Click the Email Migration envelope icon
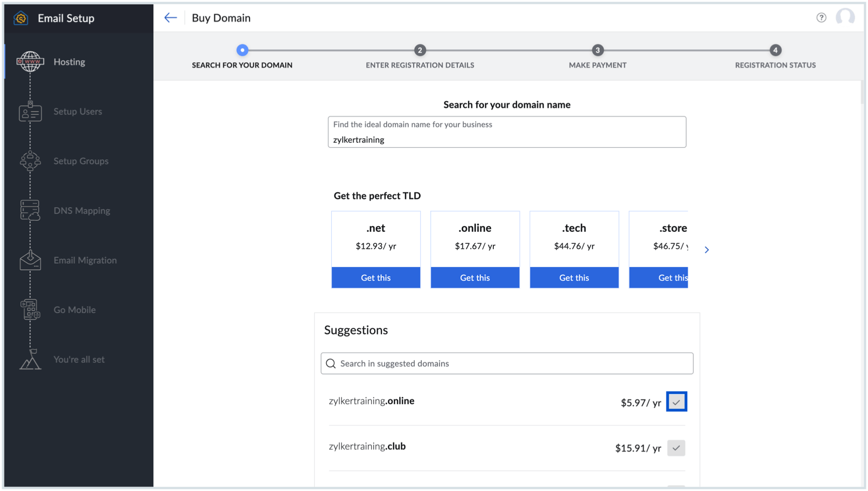This screenshot has height=491, width=868. 30,260
